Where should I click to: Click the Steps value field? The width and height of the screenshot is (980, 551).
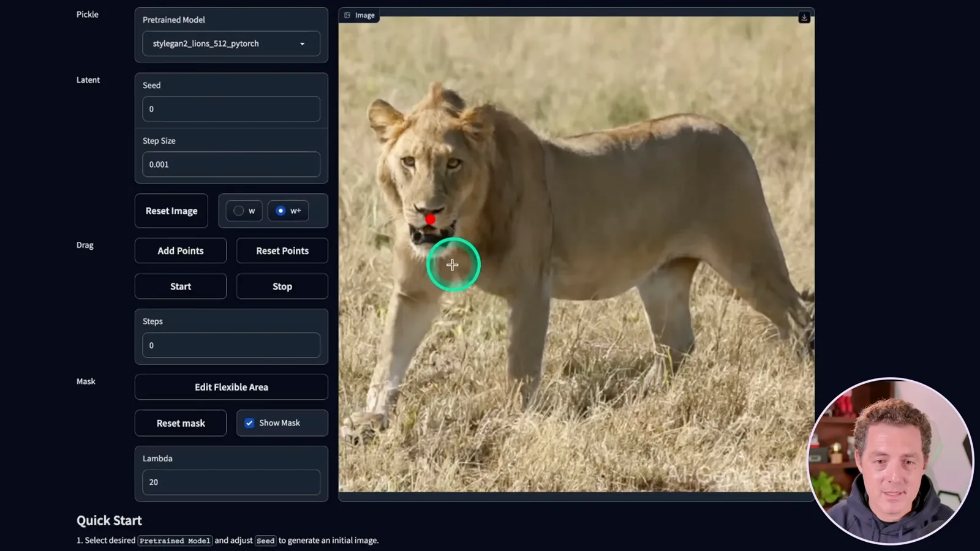coord(231,345)
